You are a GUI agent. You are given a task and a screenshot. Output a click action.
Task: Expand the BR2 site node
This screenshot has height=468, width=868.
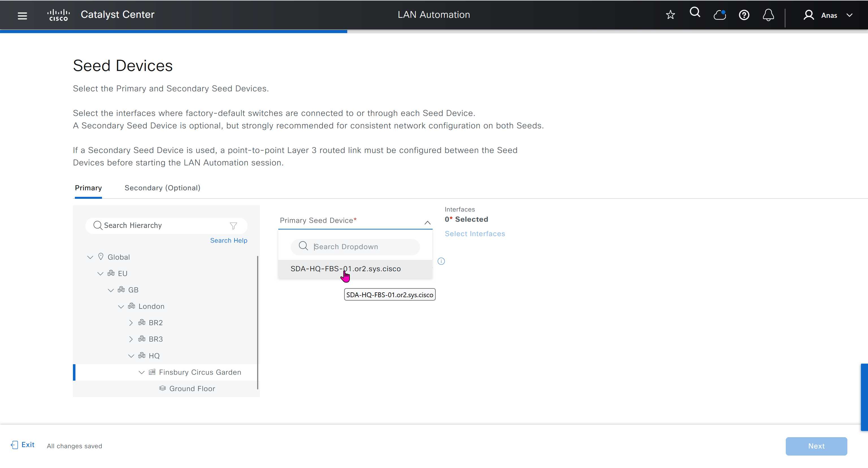(131, 323)
